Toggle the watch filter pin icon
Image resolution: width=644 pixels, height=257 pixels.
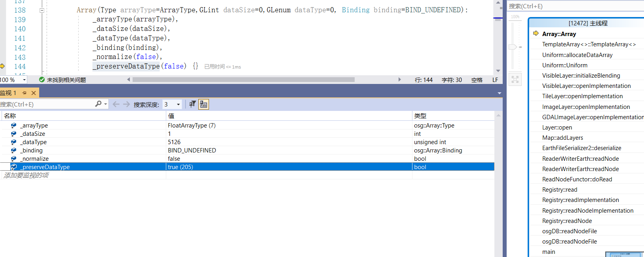point(192,104)
